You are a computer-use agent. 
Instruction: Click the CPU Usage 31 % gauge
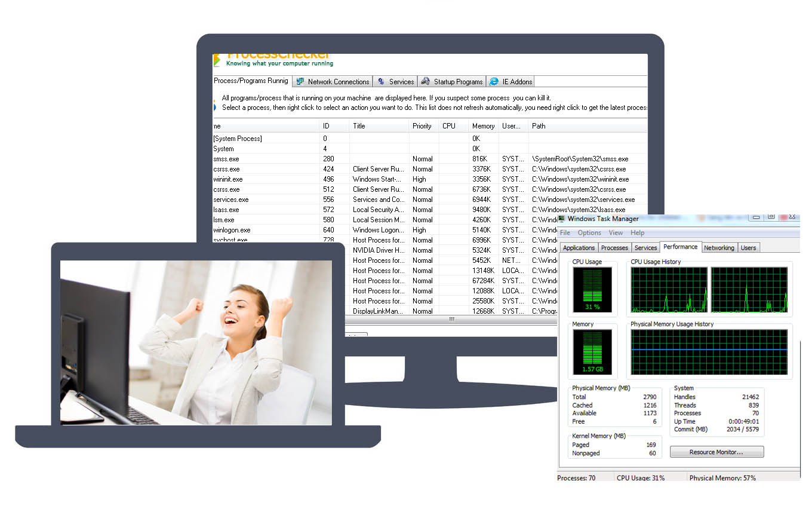click(592, 290)
